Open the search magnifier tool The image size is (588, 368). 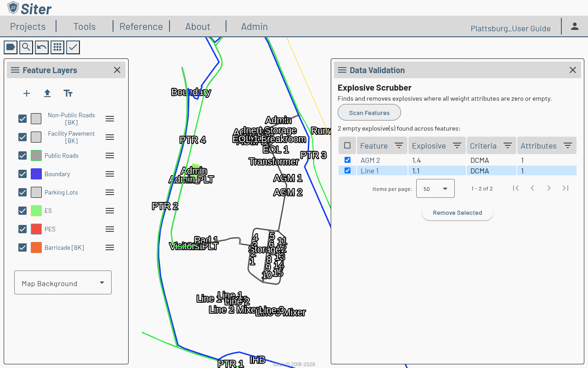pyautogui.click(x=26, y=47)
